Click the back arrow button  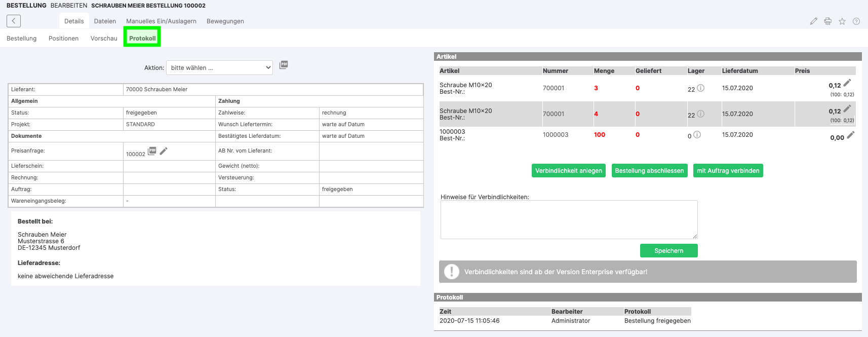tap(14, 21)
